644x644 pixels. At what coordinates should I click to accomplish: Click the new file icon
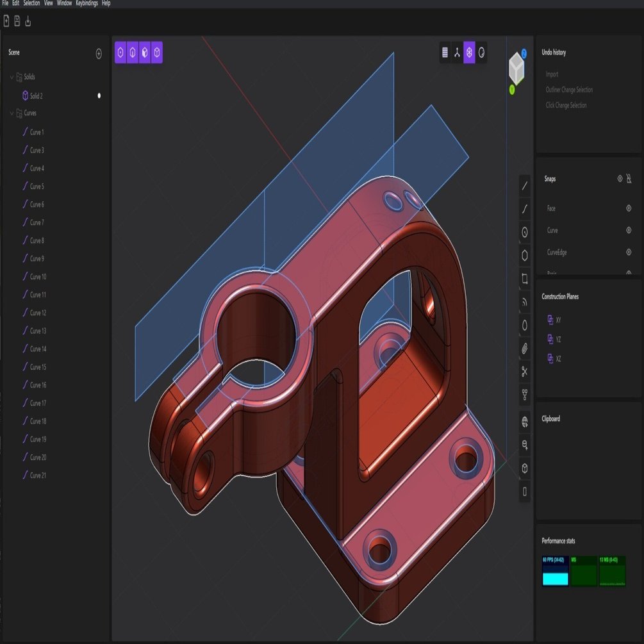tap(6, 21)
